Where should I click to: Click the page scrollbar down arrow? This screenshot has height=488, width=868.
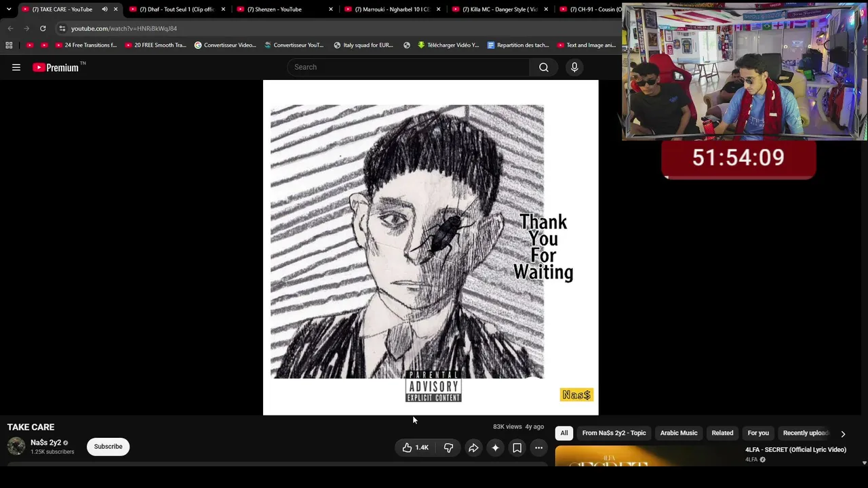click(864, 463)
